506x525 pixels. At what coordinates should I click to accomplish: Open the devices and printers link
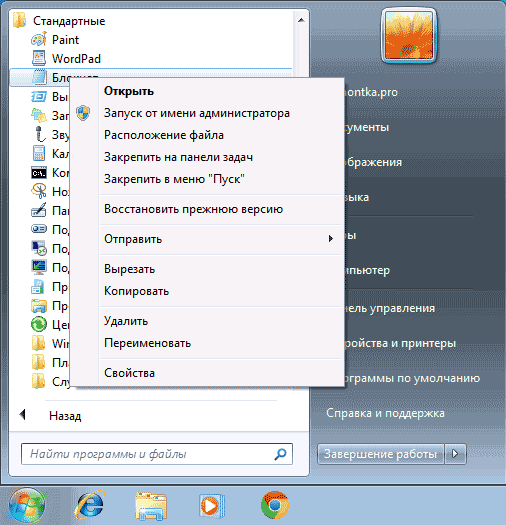click(401, 344)
